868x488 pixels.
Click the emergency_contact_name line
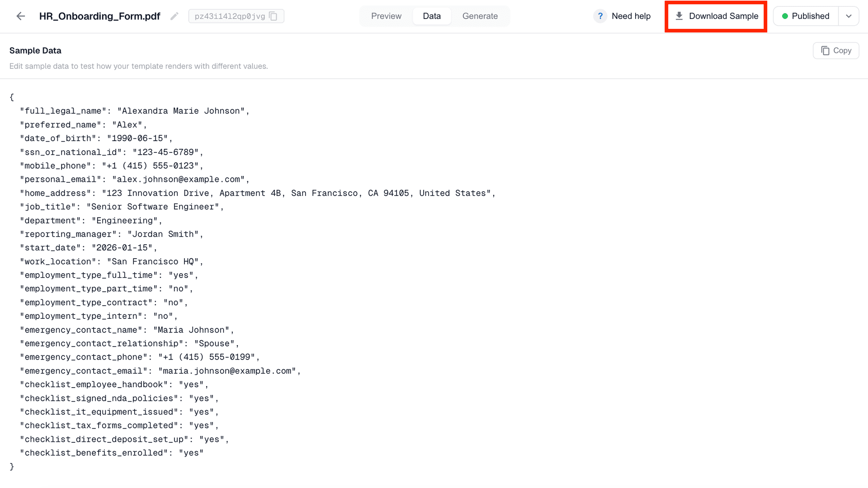click(127, 330)
